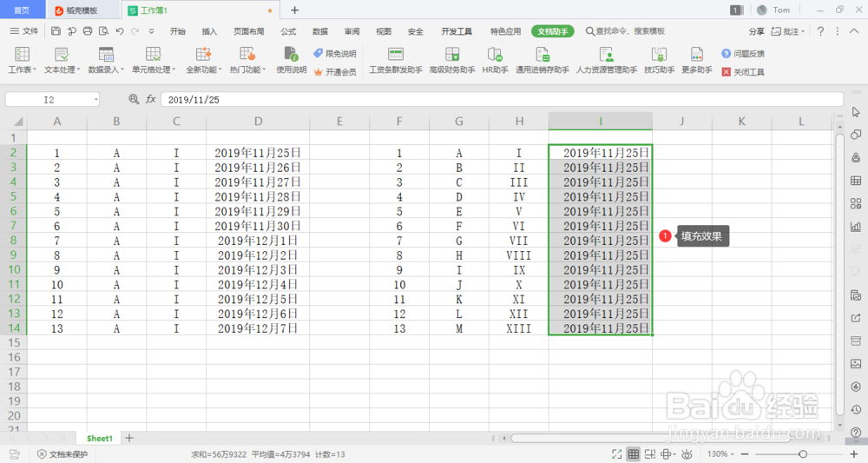Open a new document tab with plus
868x463 pixels.
pyautogui.click(x=294, y=10)
